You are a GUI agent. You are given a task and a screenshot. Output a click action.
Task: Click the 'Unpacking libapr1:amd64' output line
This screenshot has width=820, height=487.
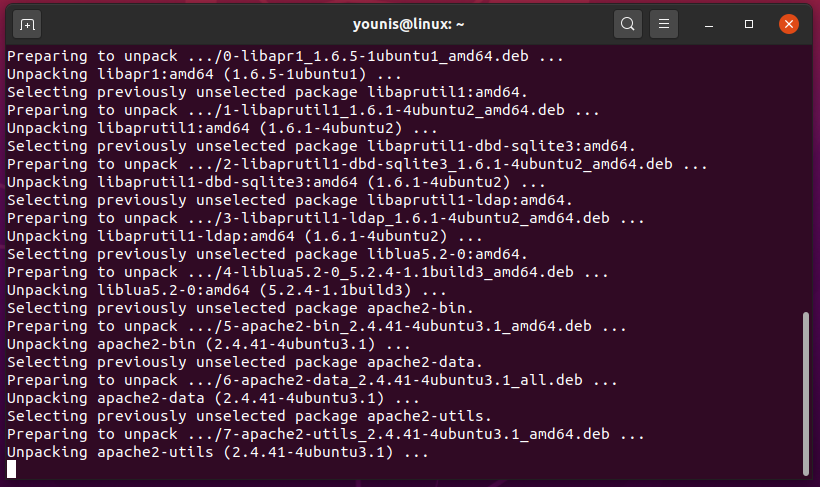click(x=206, y=74)
